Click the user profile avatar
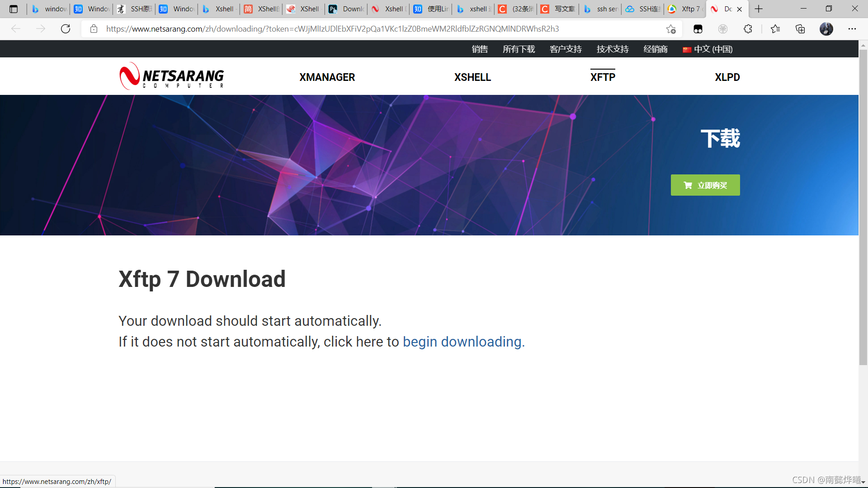This screenshot has width=868, height=488. (x=826, y=29)
